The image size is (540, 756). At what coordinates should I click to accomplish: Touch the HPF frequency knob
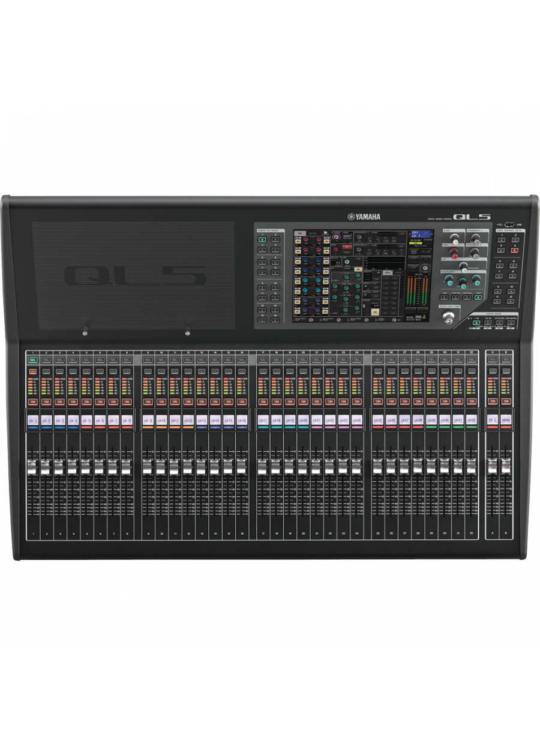pos(463,267)
